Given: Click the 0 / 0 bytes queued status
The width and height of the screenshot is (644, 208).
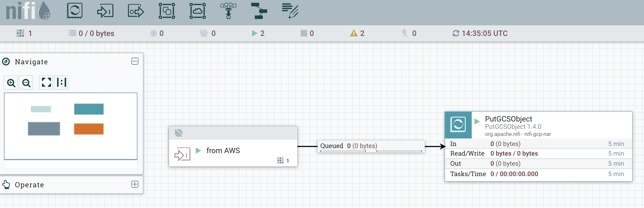Looking at the screenshot, I should (96, 33).
